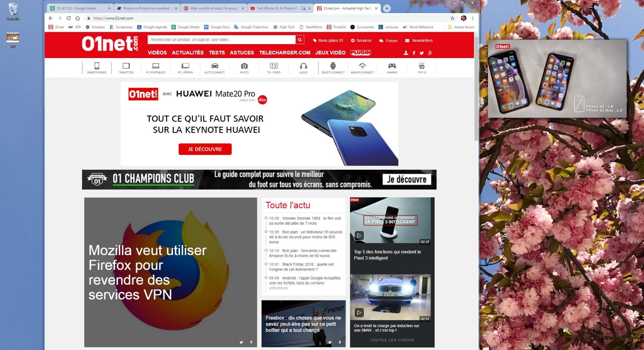Screen dimensions: 644x350
Task: Click the JE DÉCOUVRE red button
Action: pos(205,149)
